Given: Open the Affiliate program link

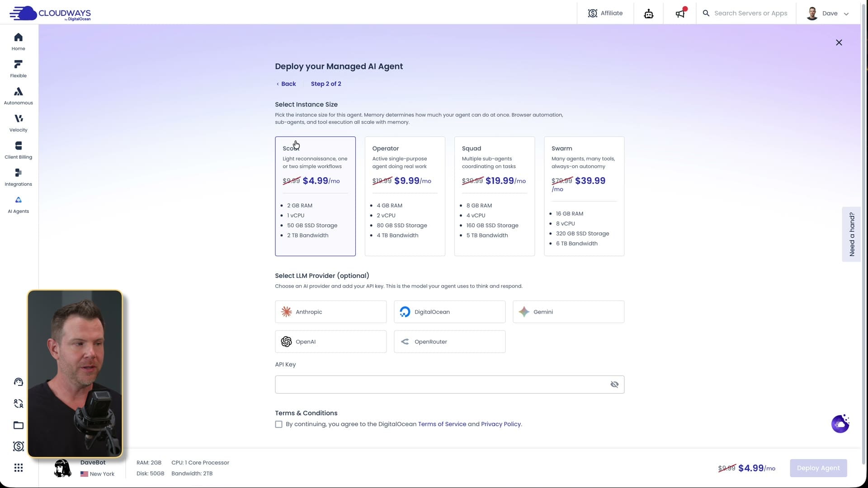Looking at the screenshot, I should [x=605, y=13].
